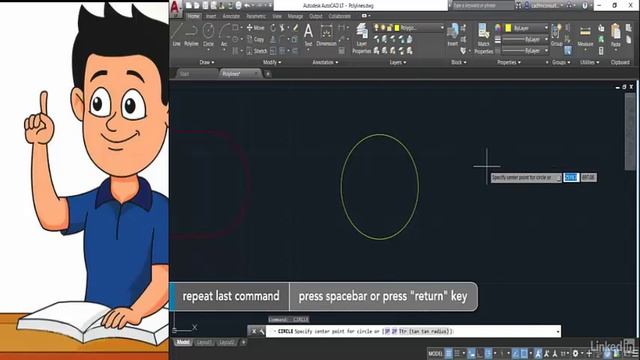Switch to the View ribbon tab

tap(277, 16)
